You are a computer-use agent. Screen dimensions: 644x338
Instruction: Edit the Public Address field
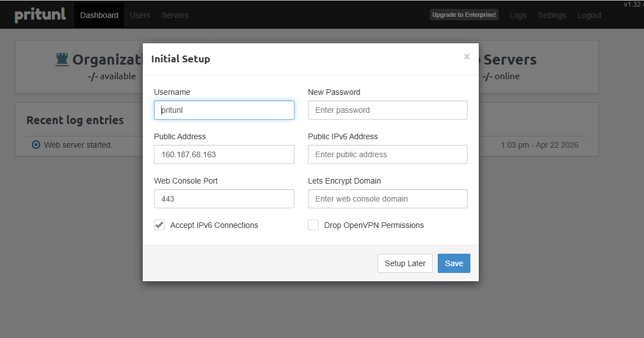(x=224, y=154)
